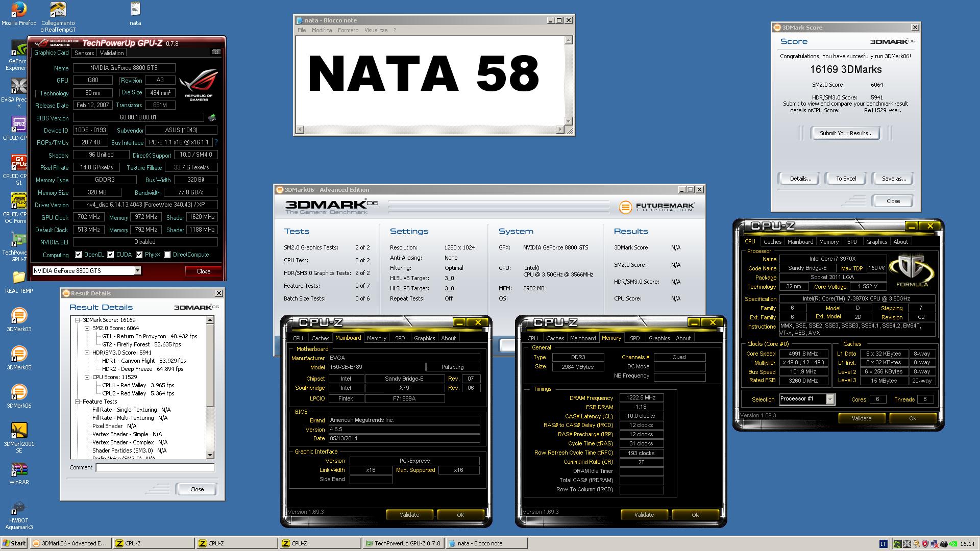Click the IT language indicator in the taskbar
The height and width of the screenshot is (551, 980).
(884, 544)
